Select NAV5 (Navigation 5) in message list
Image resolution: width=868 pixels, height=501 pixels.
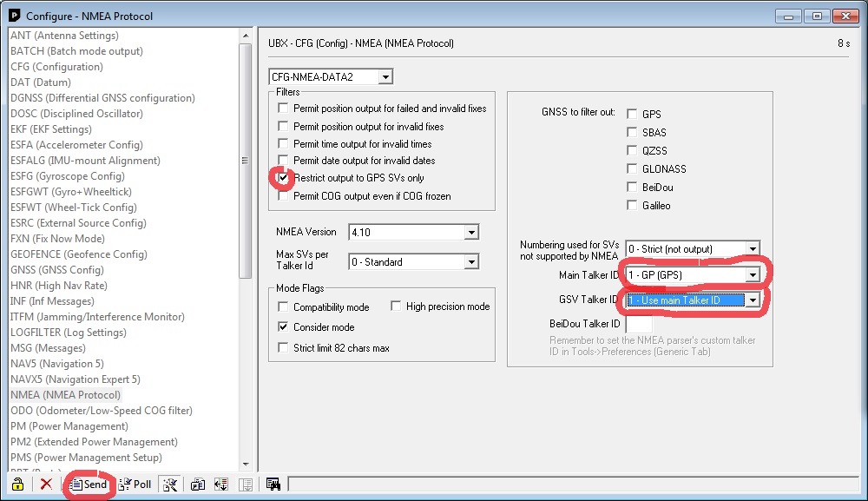pos(57,364)
